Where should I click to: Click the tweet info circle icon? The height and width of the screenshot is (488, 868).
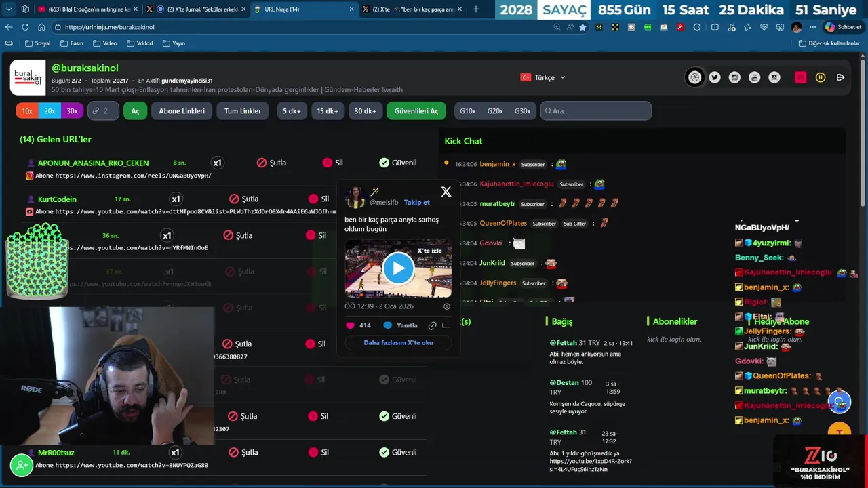(x=447, y=306)
